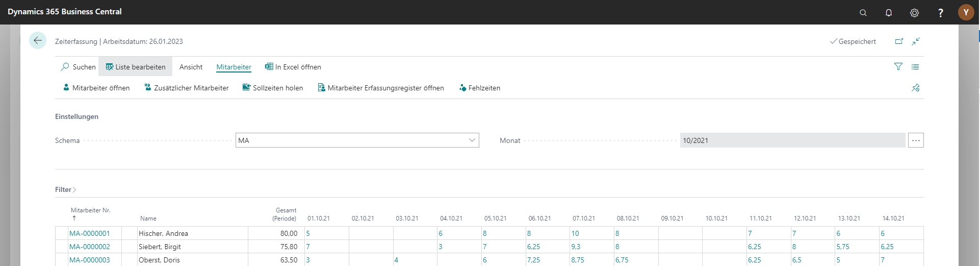Select the Mitarbeiter tab
Image resolution: width=980 pixels, height=266 pixels.
coord(234,67)
